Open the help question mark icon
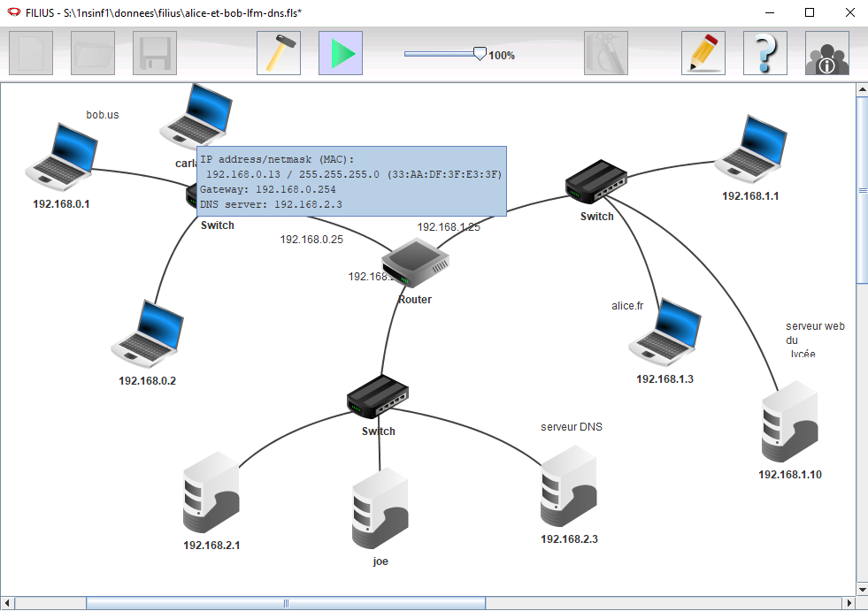Image resolution: width=868 pixels, height=611 pixels. [765, 53]
